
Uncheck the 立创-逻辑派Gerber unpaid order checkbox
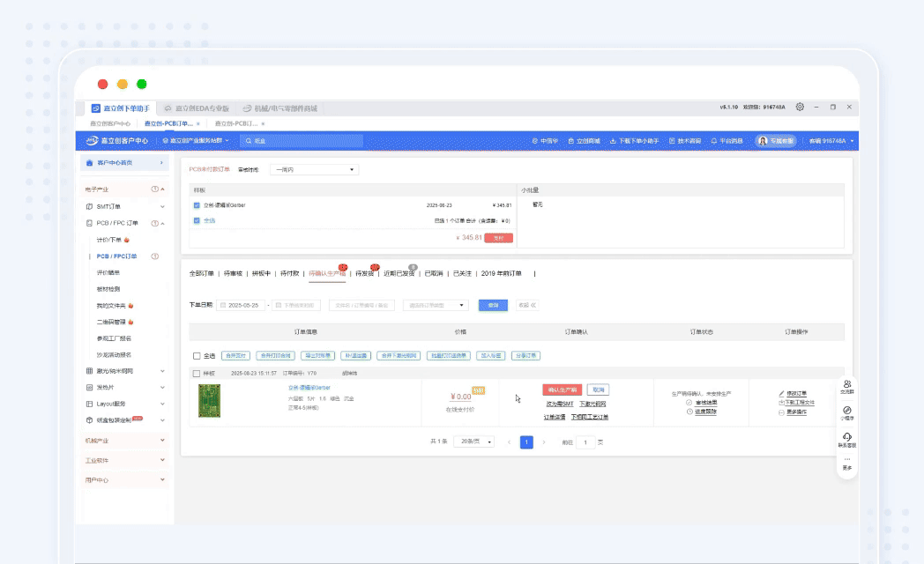[x=197, y=205]
